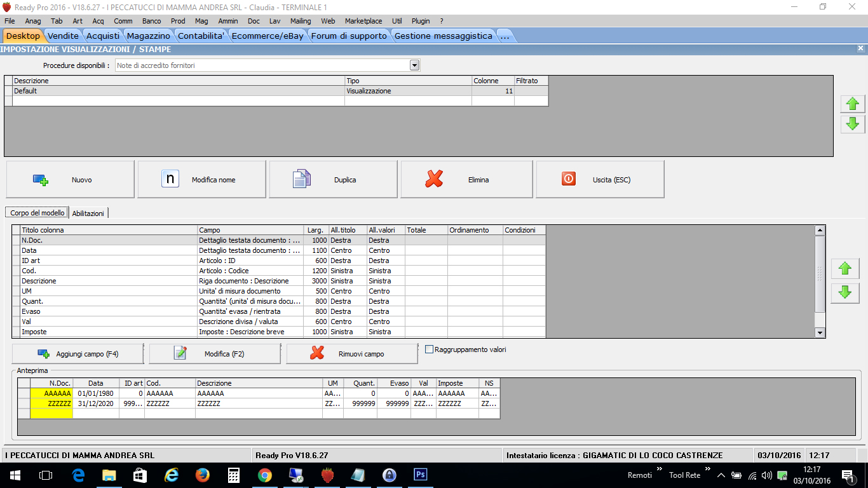This screenshot has height=488, width=868.
Task: Click the Condizioni column header
Action: coord(524,230)
